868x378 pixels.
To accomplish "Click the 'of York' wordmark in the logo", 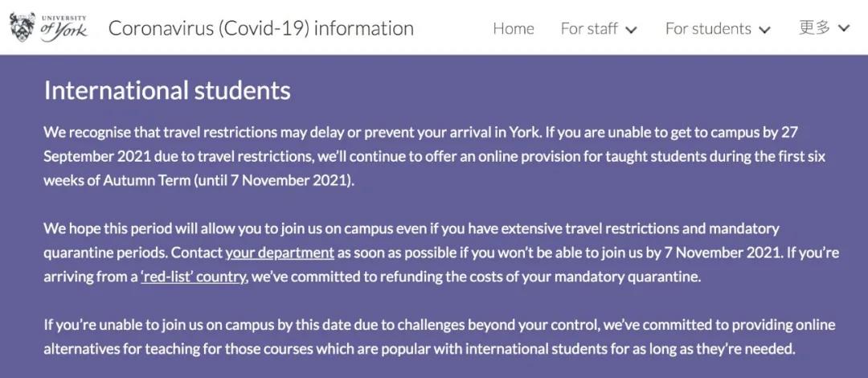I will point(63,30).
